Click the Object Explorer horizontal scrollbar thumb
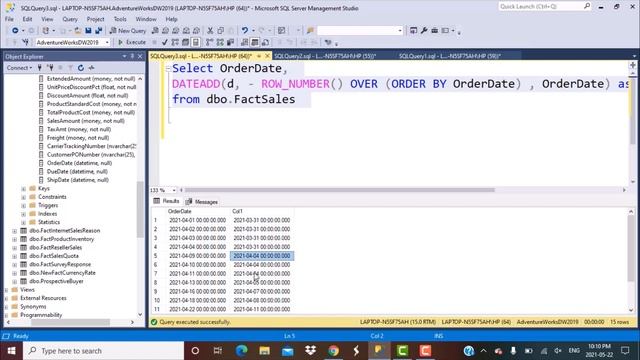Image resolution: width=640 pixels, height=360 pixels. point(70,322)
